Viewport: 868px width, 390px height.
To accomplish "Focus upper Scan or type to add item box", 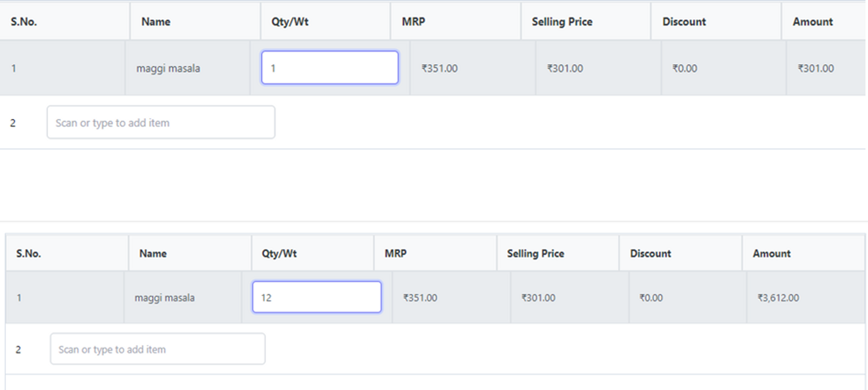I will click(x=161, y=122).
